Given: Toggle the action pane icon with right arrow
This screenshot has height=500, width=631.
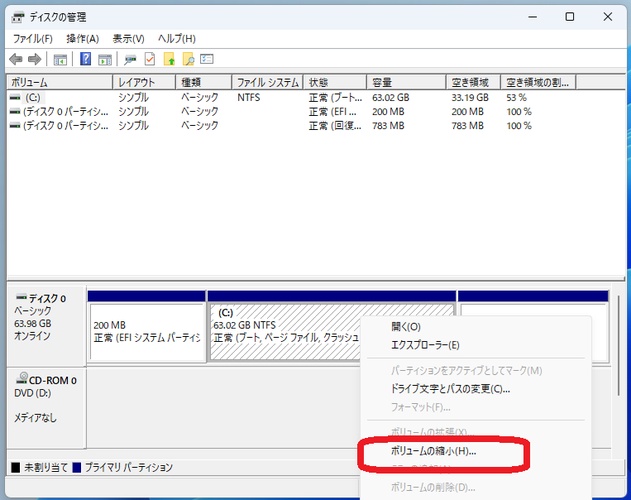Looking at the screenshot, I should [105, 60].
